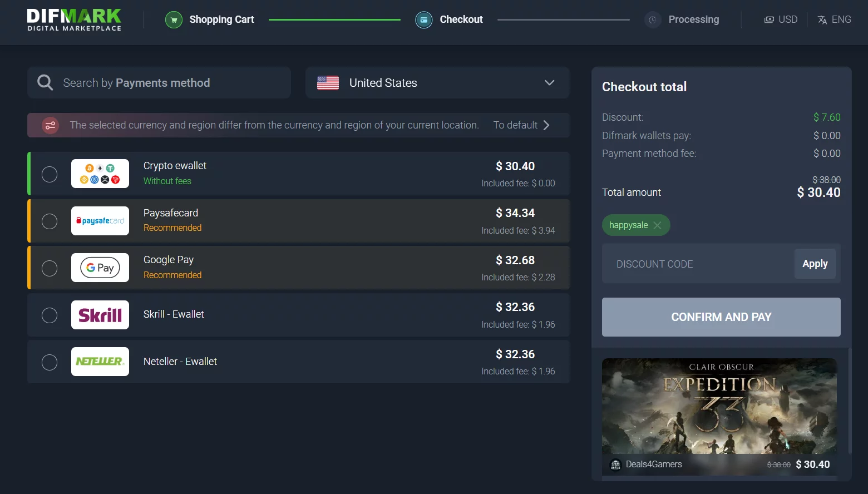Go back to Shopping Cart step

(221, 19)
